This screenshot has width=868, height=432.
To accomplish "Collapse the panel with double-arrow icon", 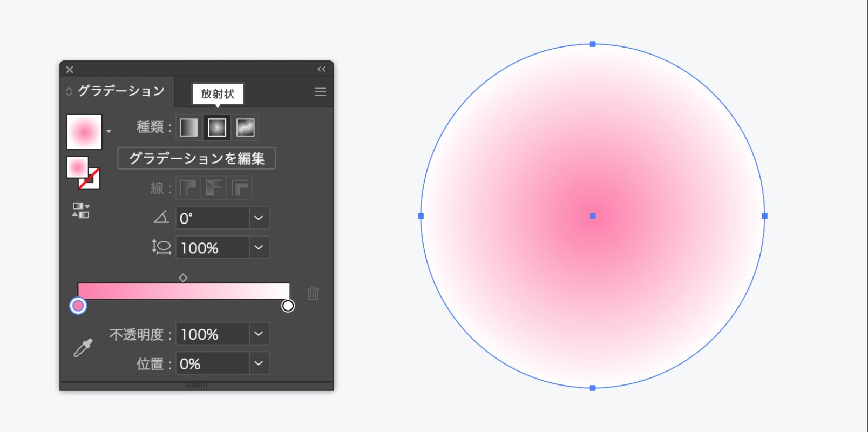I will click(x=321, y=69).
